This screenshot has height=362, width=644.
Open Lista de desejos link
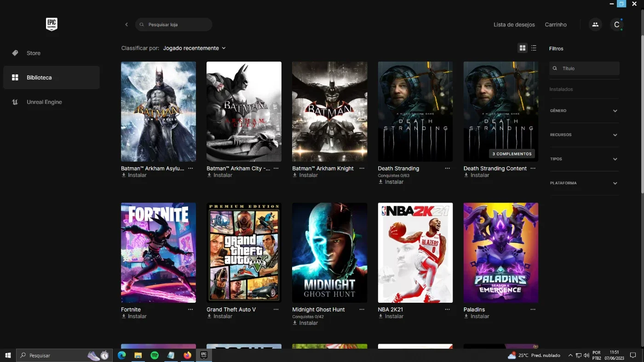point(514,25)
